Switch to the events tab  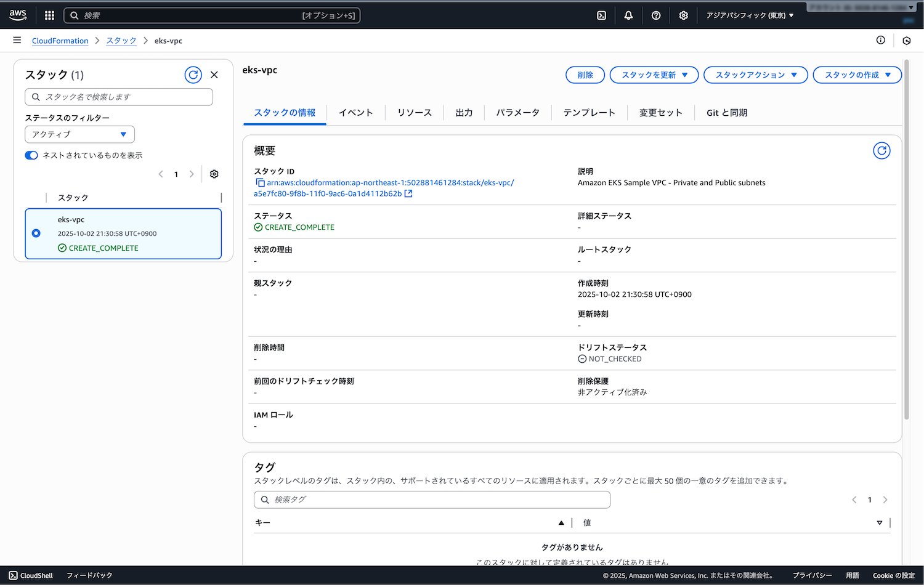coord(355,113)
